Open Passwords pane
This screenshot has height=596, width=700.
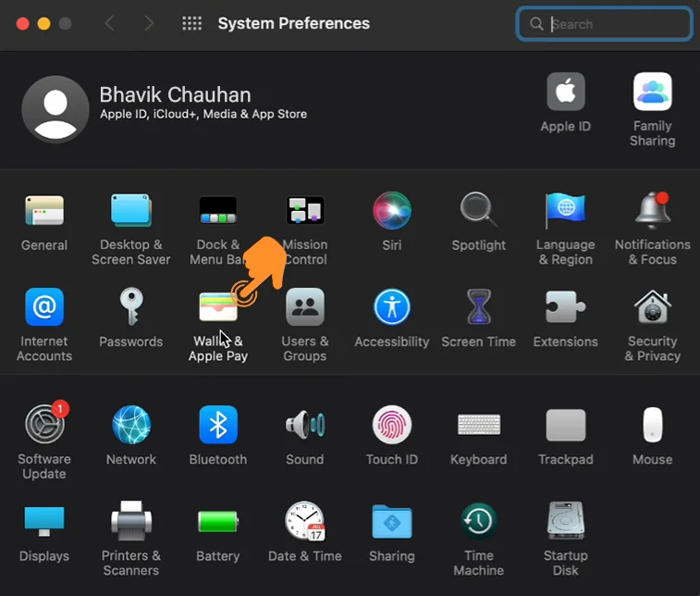point(130,307)
